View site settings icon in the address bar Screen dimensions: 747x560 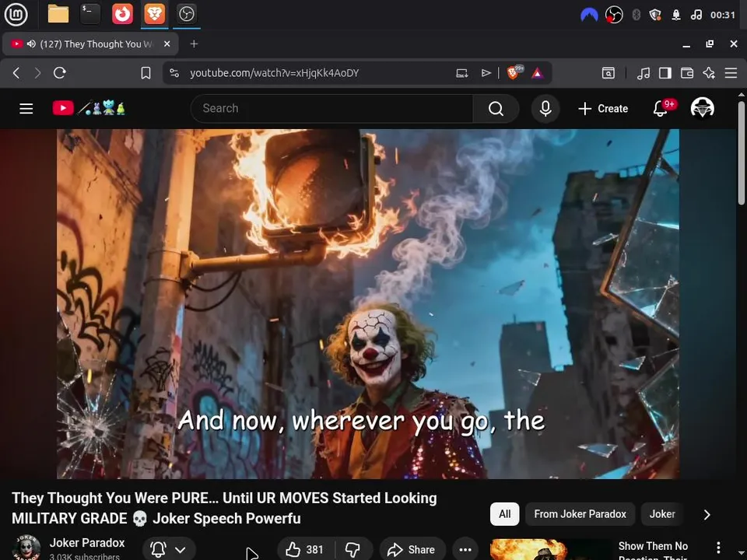coord(174,73)
